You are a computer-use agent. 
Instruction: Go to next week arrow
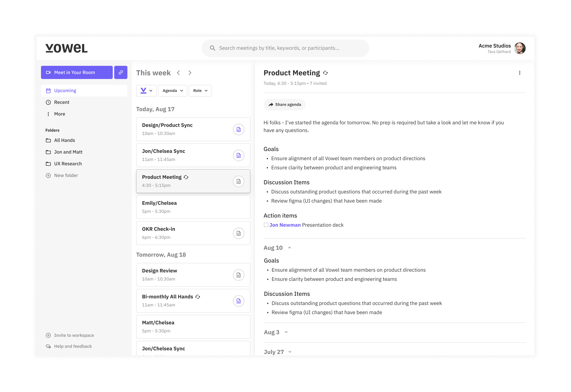coord(190,73)
